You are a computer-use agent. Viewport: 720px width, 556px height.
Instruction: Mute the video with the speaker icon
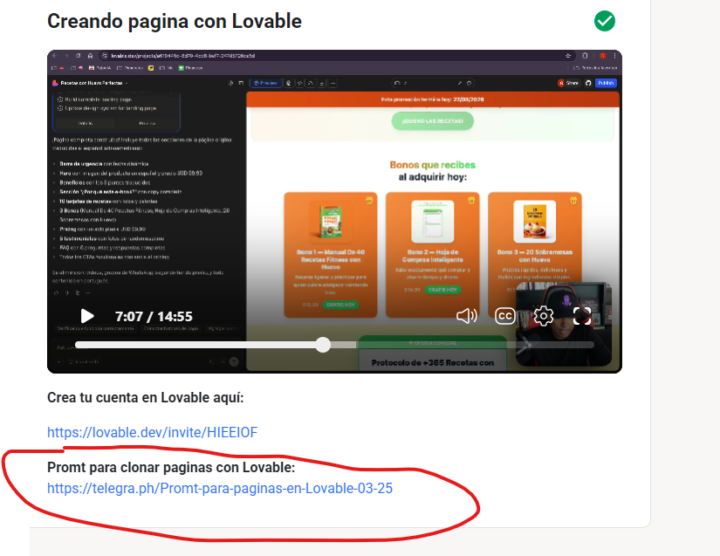pyautogui.click(x=467, y=316)
